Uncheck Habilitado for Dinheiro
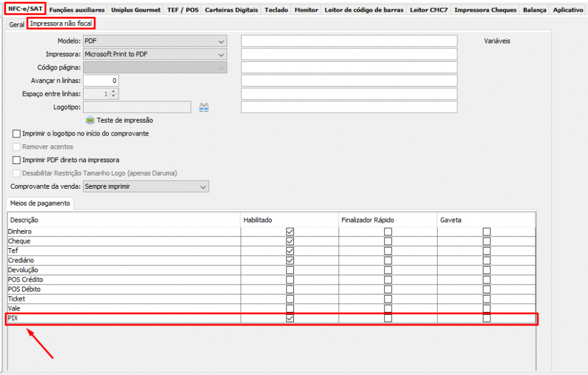This screenshot has width=588, height=375. tap(290, 232)
